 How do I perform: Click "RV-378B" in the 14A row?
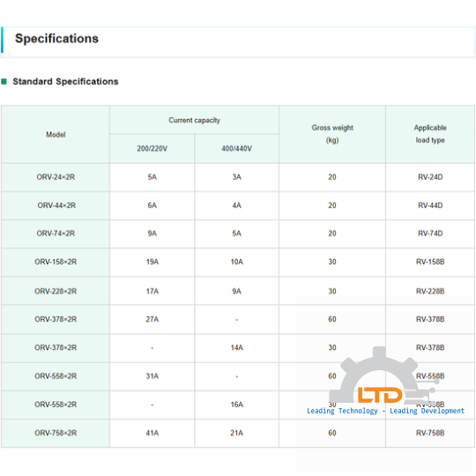point(430,347)
